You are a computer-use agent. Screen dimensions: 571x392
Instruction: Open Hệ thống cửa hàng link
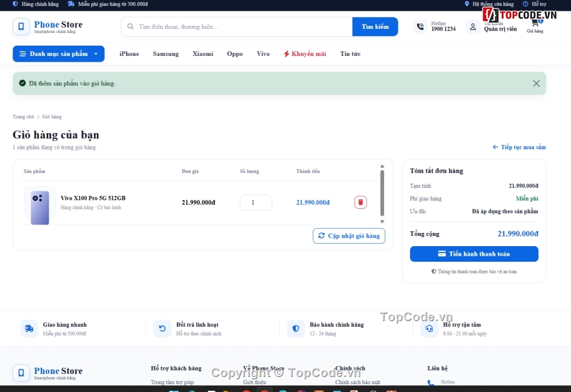coord(493,4)
